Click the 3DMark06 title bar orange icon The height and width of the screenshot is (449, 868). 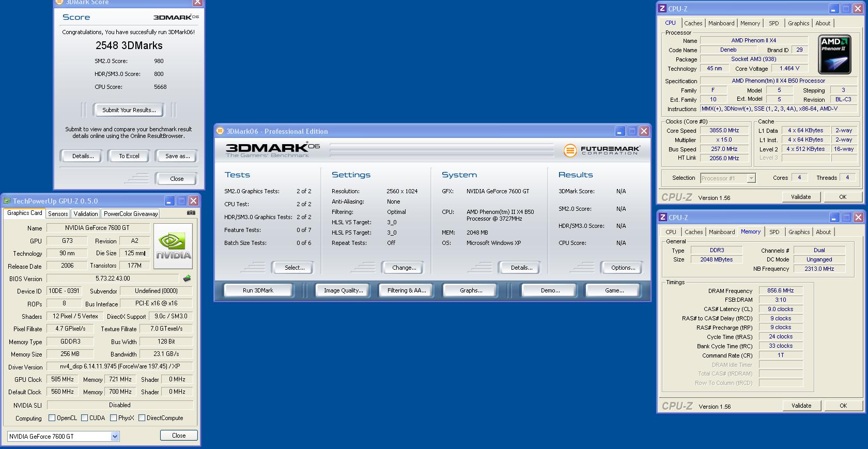tap(220, 131)
